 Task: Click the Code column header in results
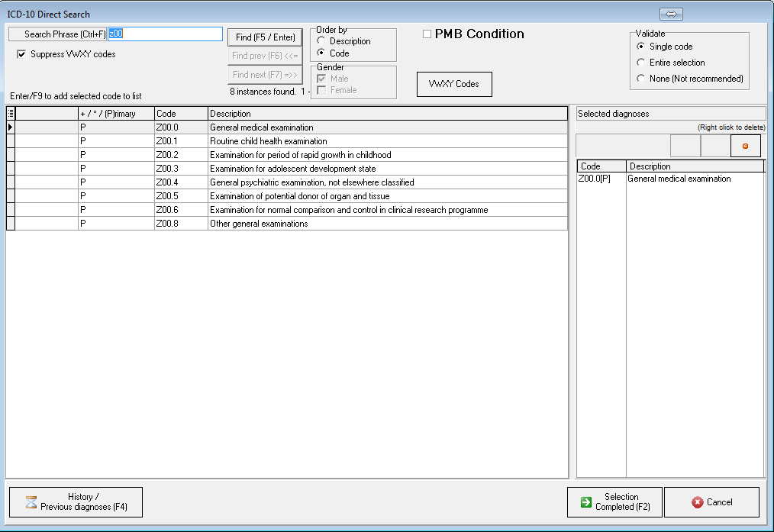click(x=180, y=114)
